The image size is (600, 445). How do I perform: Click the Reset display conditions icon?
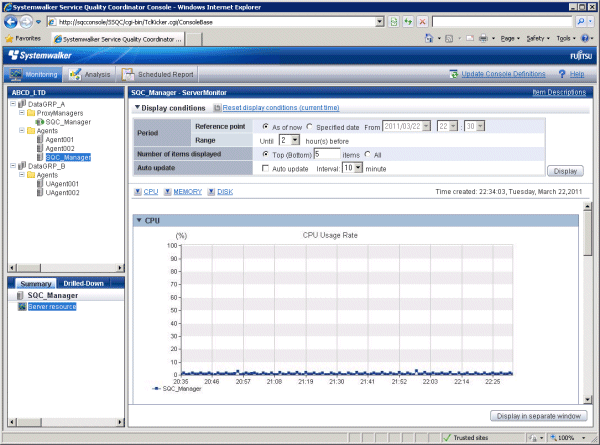tap(217, 108)
